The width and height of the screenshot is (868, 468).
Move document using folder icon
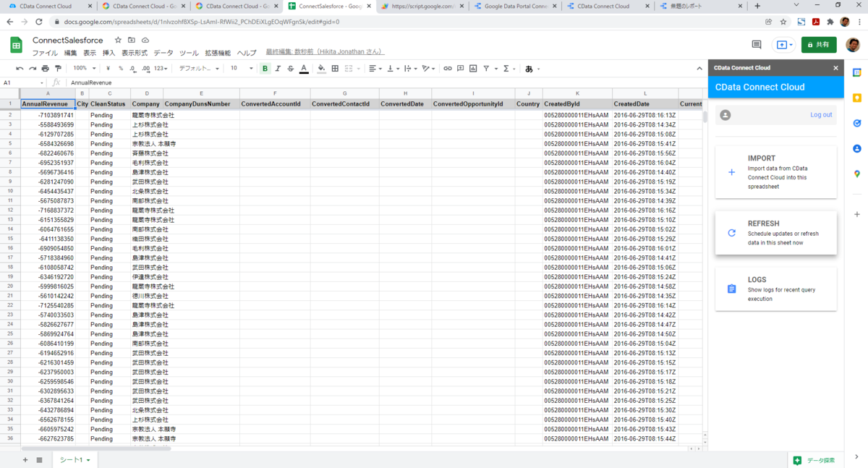pos(132,40)
